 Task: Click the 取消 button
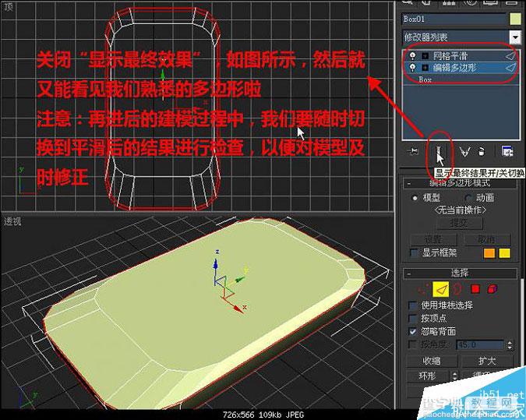(x=487, y=239)
